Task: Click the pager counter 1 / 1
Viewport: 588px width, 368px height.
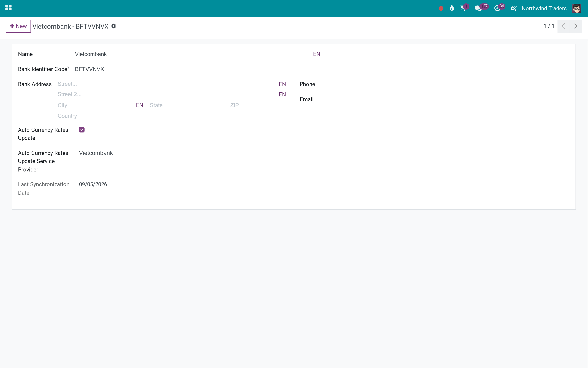Action: (549, 26)
